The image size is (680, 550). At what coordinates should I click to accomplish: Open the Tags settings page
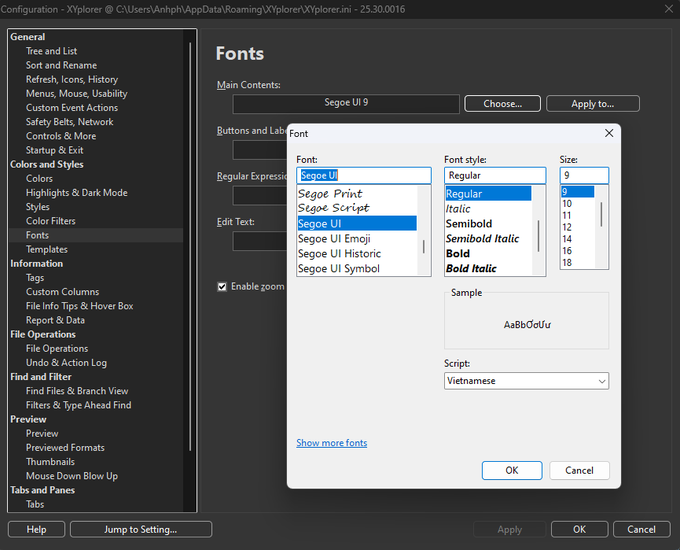pos(35,278)
